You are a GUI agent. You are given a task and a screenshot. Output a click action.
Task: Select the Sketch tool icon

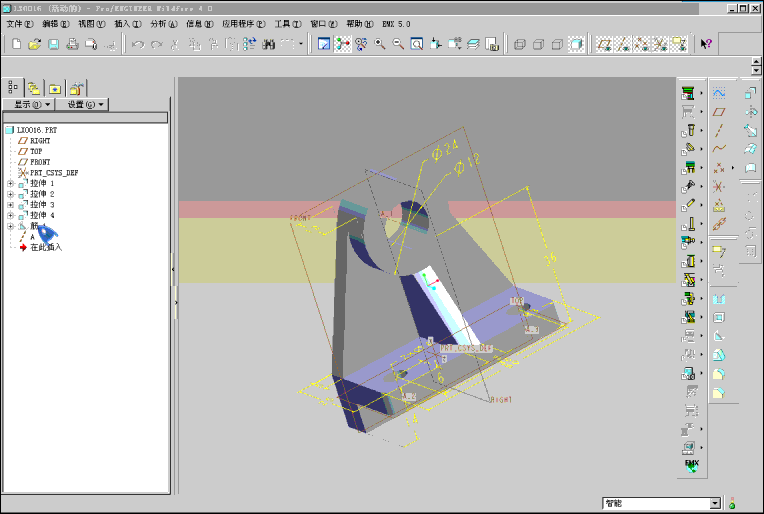tap(719, 93)
